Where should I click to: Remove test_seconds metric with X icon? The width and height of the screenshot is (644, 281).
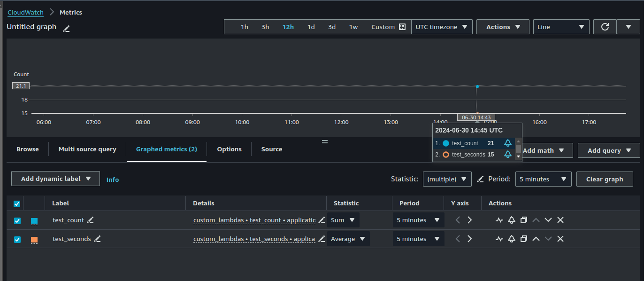[560, 239]
